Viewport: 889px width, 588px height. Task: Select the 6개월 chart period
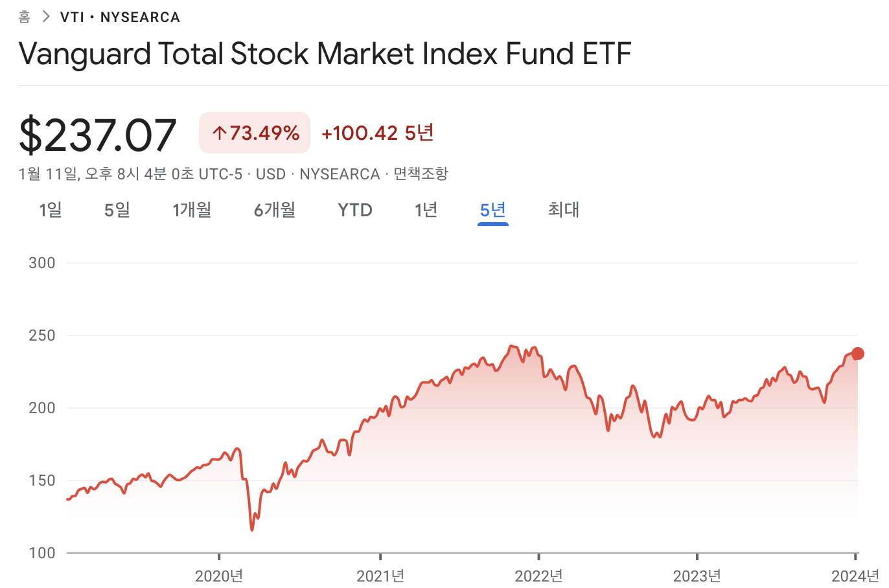(273, 210)
